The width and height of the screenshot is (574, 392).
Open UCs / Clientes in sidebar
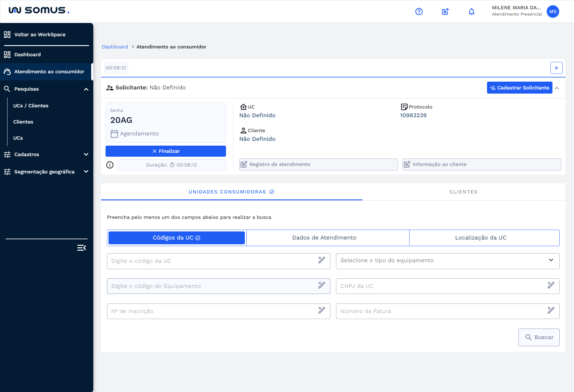pyautogui.click(x=31, y=106)
